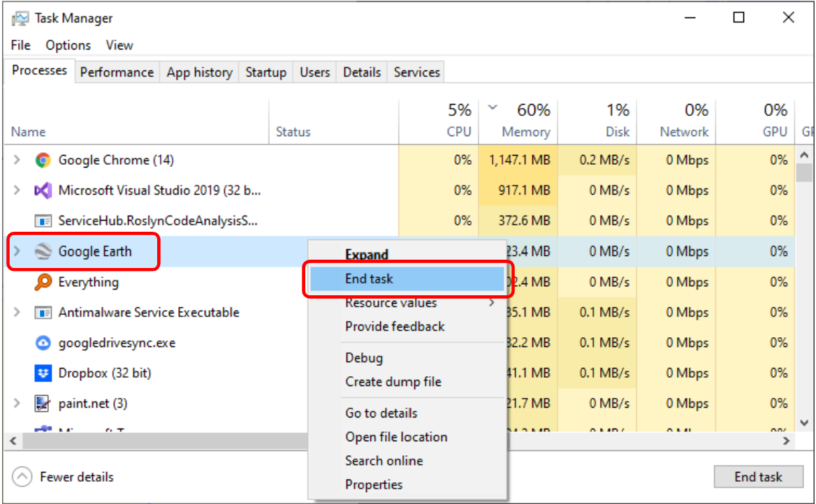
Task: Switch to the App history tab
Action: click(199, 73)
